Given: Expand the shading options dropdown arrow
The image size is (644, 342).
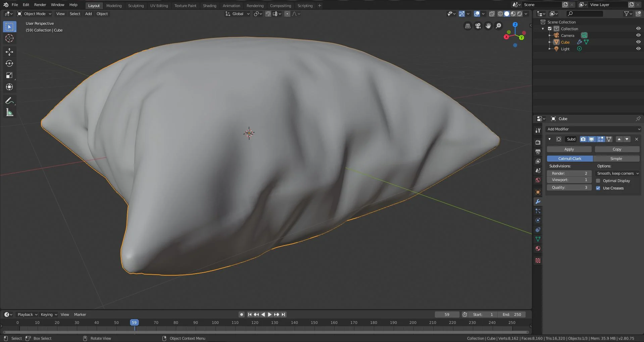Looking at the screenshot, I should pos(526,14).
